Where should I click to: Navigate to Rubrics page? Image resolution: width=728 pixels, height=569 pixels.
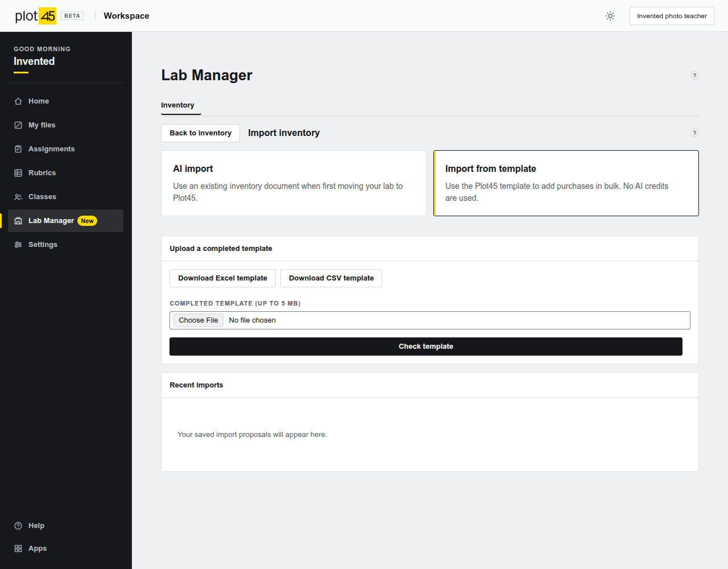pyautogui.click(x=65, y=173)
